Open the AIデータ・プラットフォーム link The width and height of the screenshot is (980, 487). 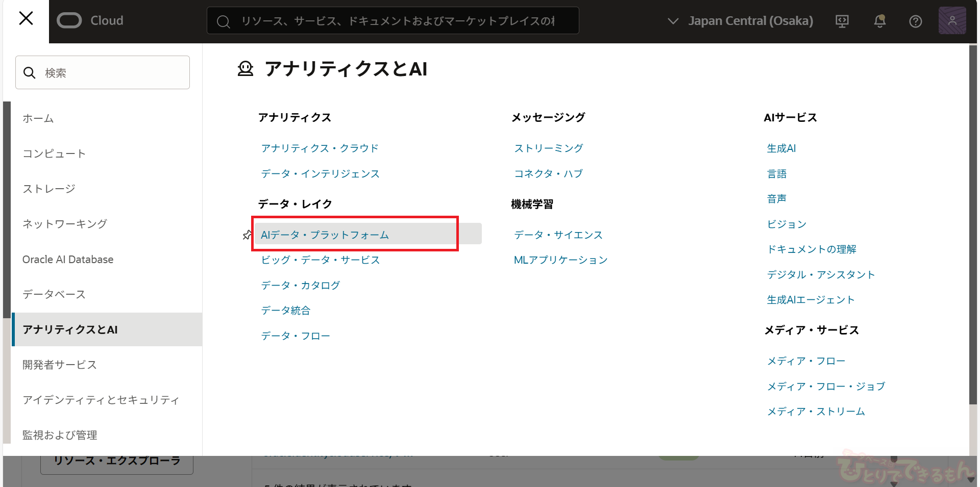tap(325, 235)
